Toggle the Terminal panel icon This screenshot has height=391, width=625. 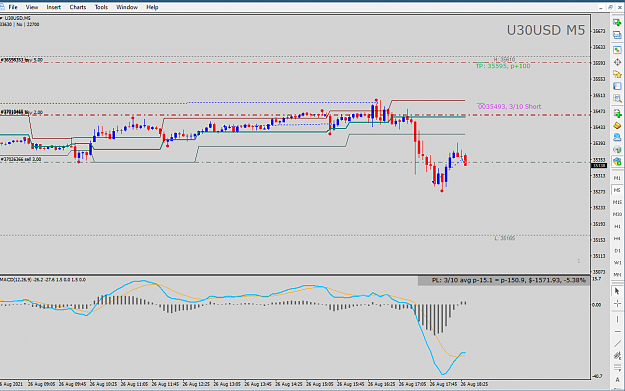click(x=617, y=86)
